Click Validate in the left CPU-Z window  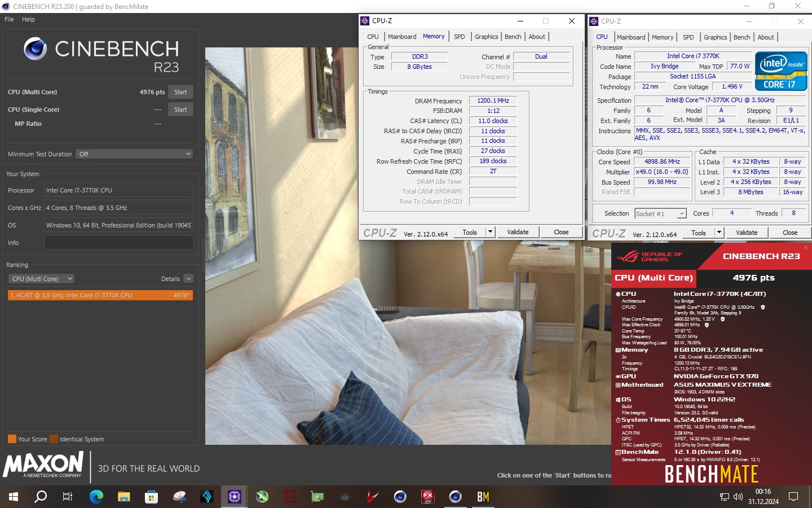518,232
